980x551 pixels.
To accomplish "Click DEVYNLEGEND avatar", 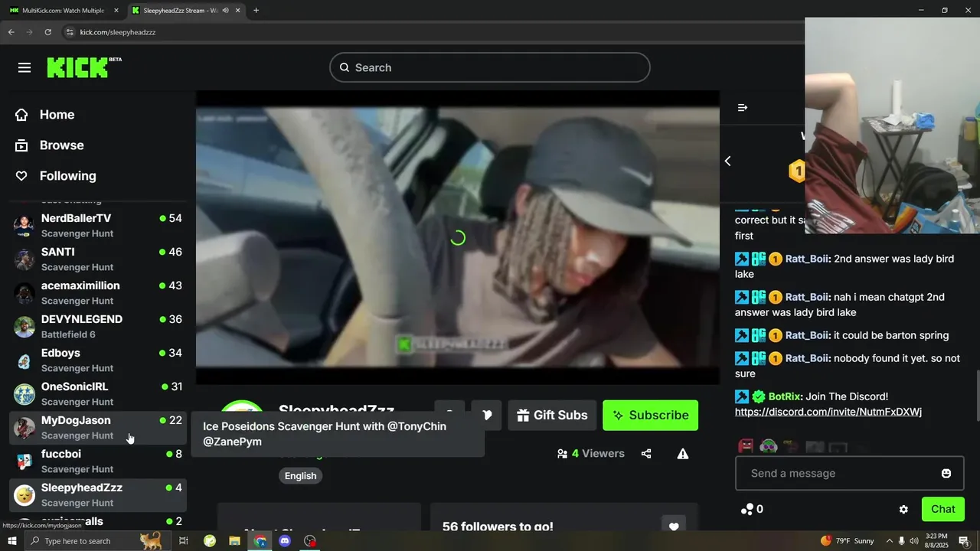I will coord(24,327).
